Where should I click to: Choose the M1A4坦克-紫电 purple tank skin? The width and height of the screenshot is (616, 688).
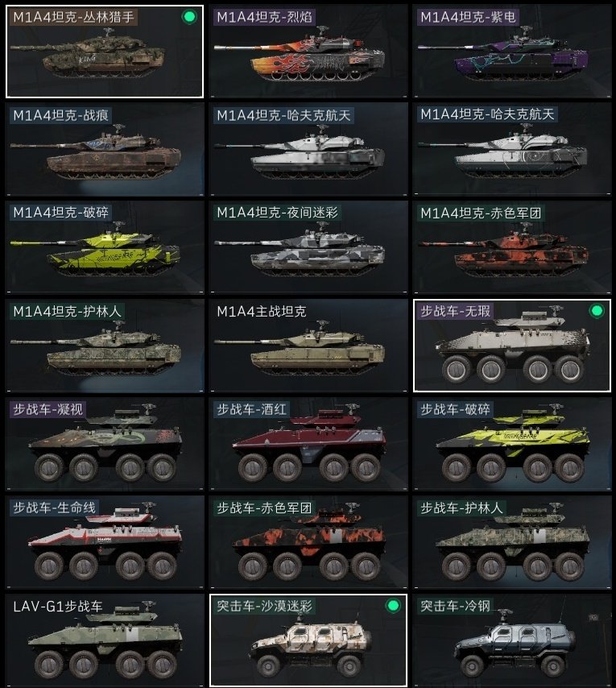[x=512, y=52]
